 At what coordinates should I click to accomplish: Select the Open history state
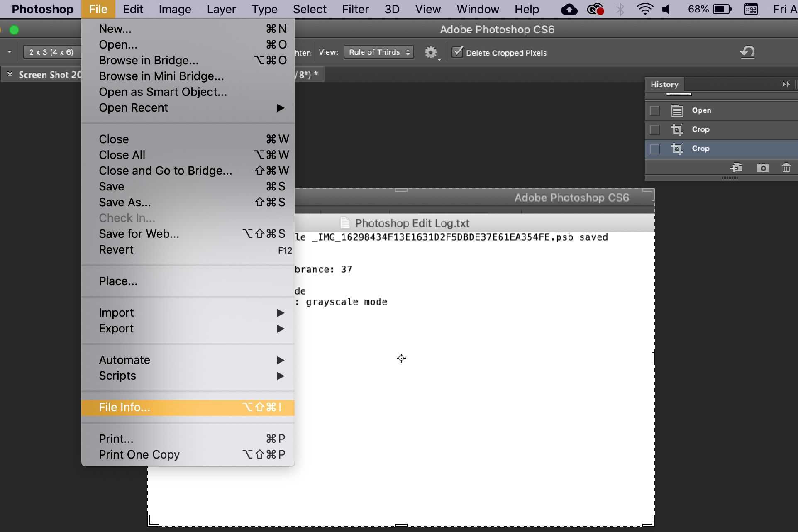(721, 110)
